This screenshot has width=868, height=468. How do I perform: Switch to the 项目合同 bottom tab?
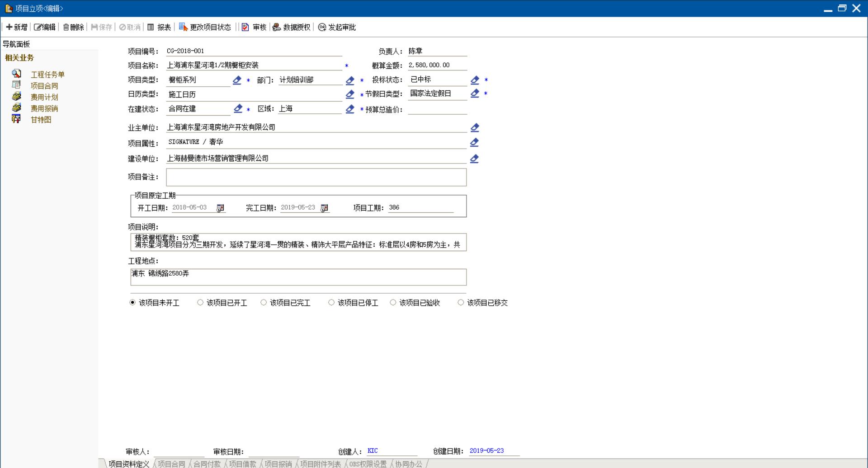(171, 464)
